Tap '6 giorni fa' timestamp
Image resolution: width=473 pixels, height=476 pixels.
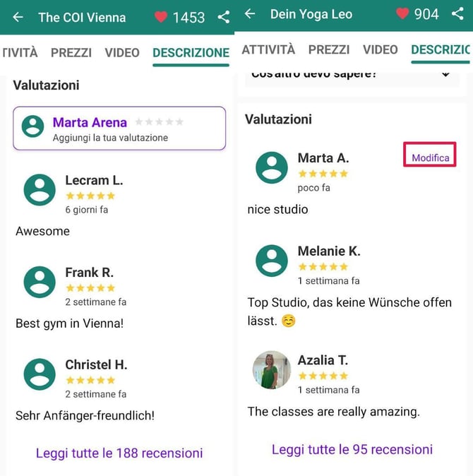coord(86,210)
